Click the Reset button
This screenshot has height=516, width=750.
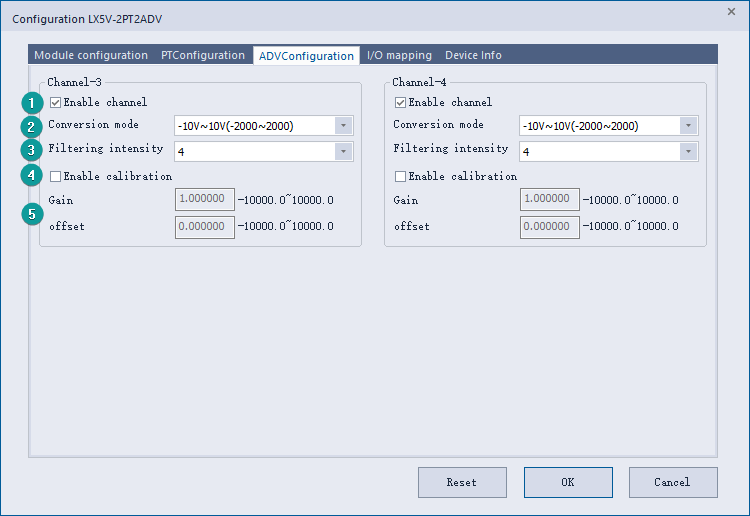pyautogui.click(x=462, y=482)
